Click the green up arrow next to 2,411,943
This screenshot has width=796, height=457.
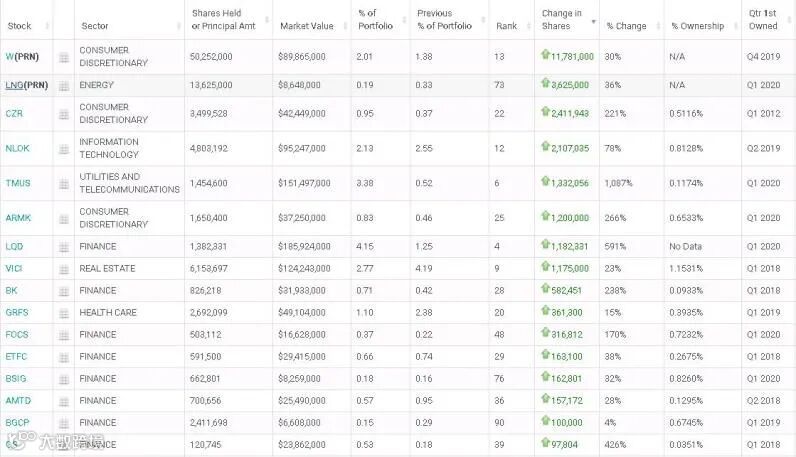(x=546, y=111)
